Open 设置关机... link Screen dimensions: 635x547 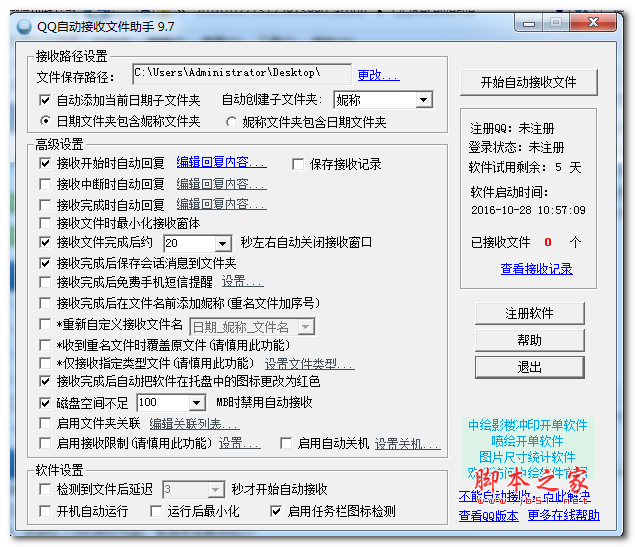click(x=407, y=444)
